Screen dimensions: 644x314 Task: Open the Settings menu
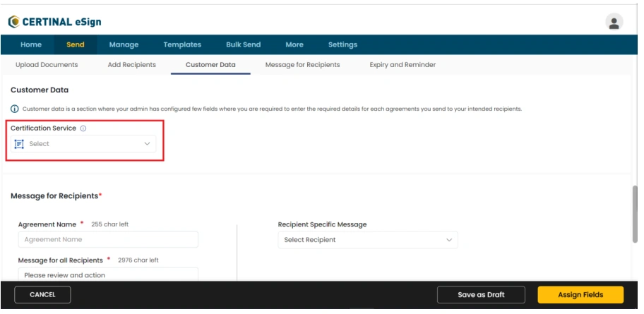(342, 44)
